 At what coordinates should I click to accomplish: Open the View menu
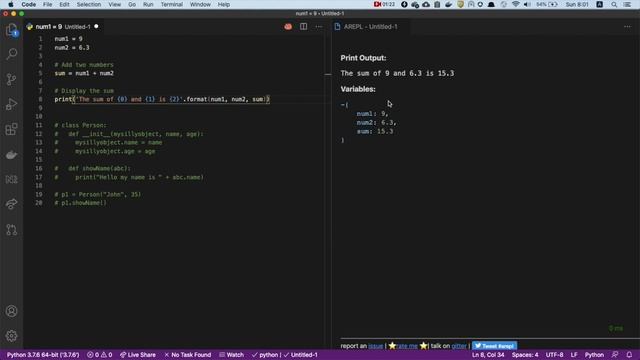[x=114, y=4]
